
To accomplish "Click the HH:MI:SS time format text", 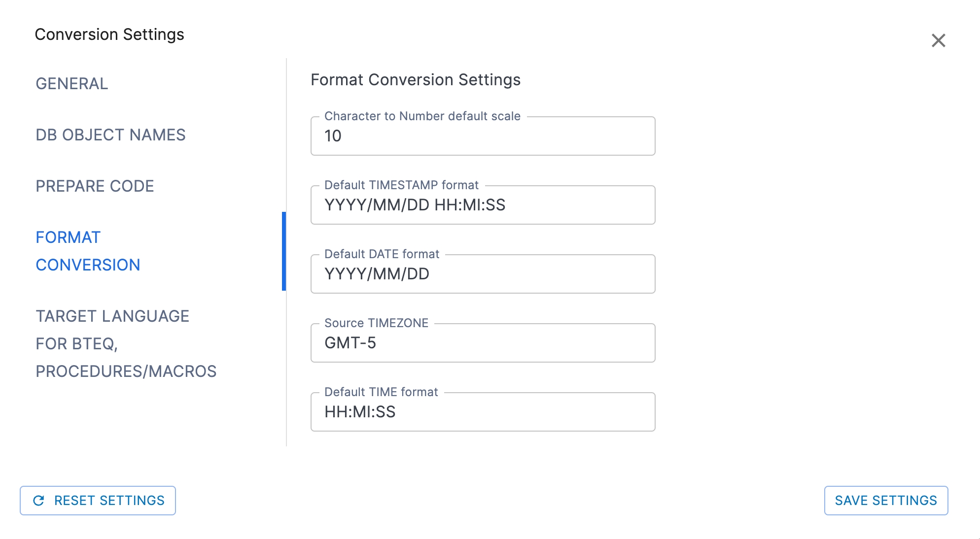I will tap(360, 412).
